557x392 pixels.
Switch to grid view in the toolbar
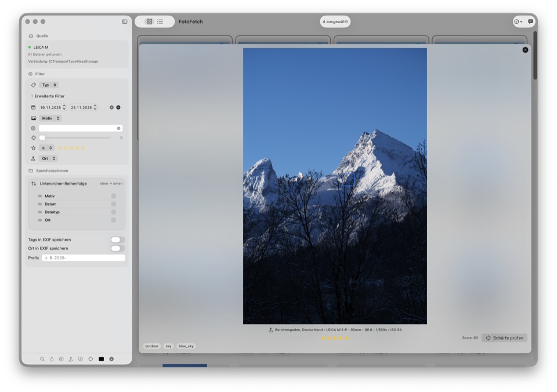click(x=149, y=21)
